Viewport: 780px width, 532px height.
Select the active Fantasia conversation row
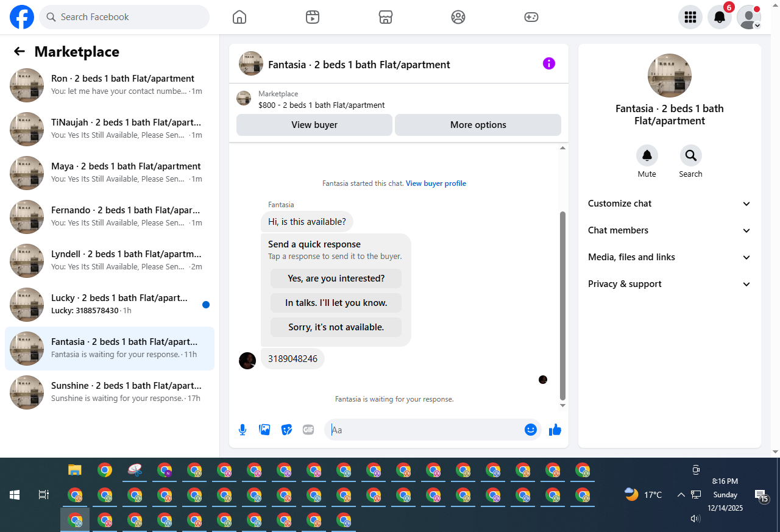110,349
